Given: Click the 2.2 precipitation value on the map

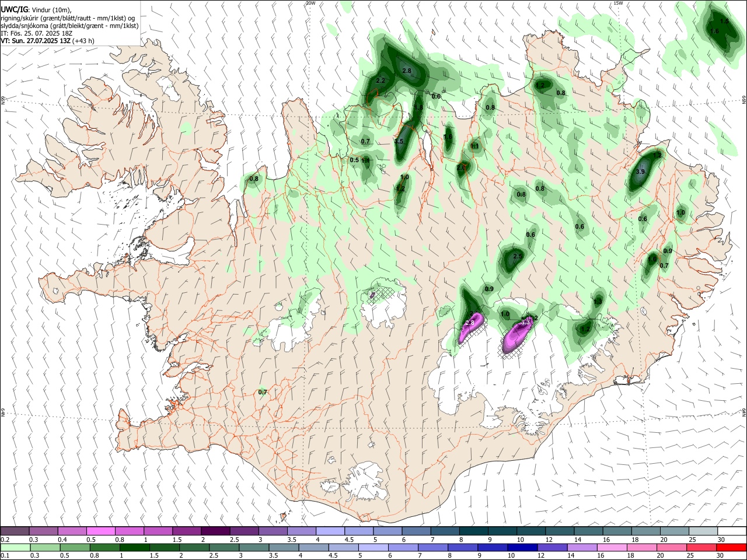Looking at the screenshot, I should [x=381, y=80].
